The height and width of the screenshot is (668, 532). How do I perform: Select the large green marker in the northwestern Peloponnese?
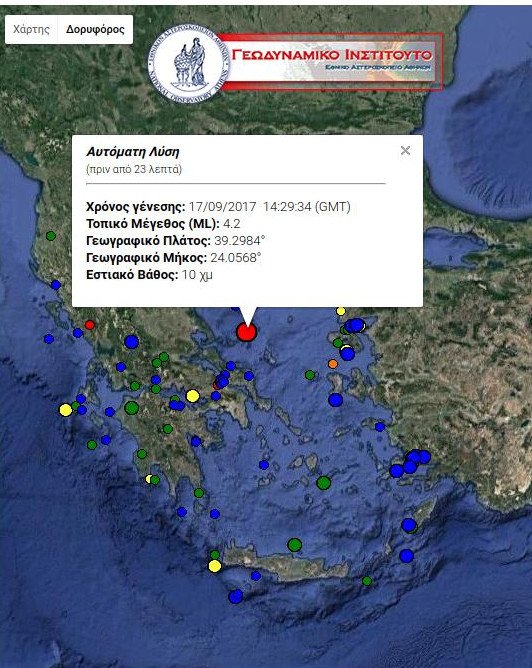pos(132,408)
